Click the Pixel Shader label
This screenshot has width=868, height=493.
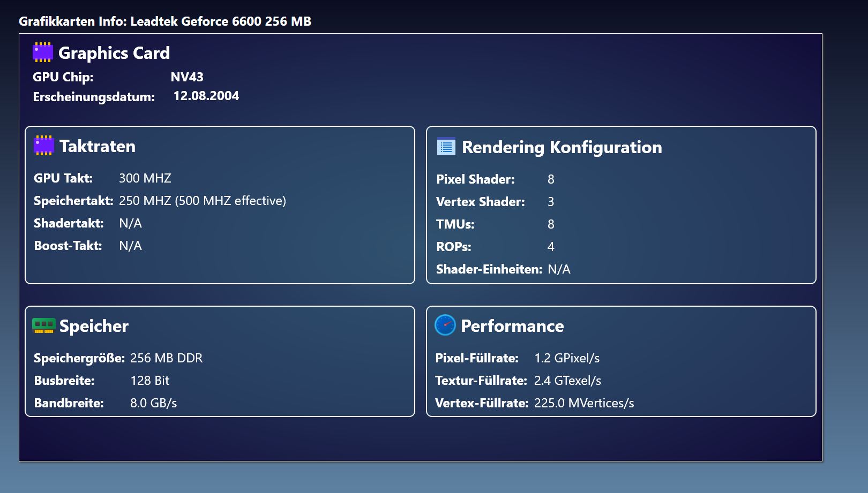[475, 179]
